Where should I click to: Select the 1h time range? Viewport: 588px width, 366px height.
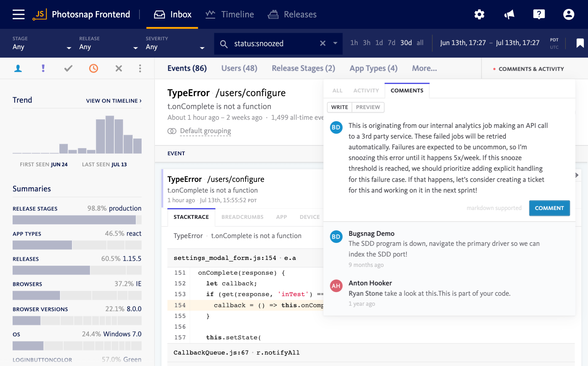click(x=354, y=43)
